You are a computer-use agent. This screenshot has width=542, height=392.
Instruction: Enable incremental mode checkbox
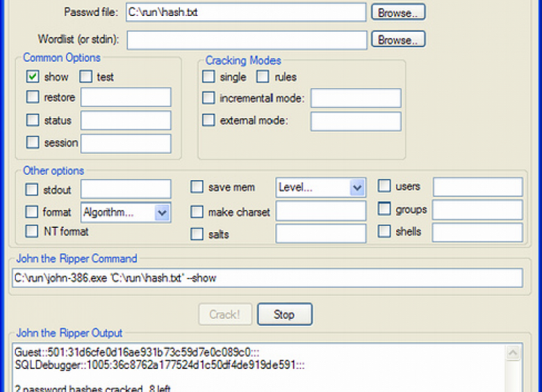tap(208, 98)
